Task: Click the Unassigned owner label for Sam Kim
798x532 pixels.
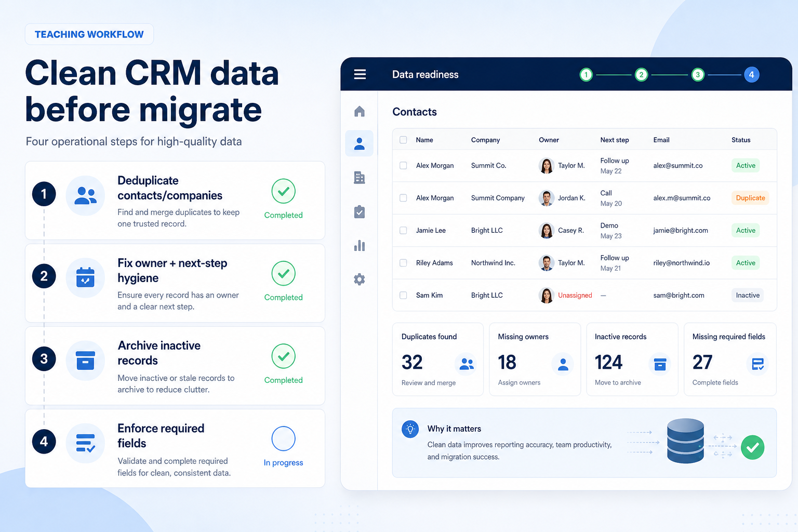Action: 575,295
